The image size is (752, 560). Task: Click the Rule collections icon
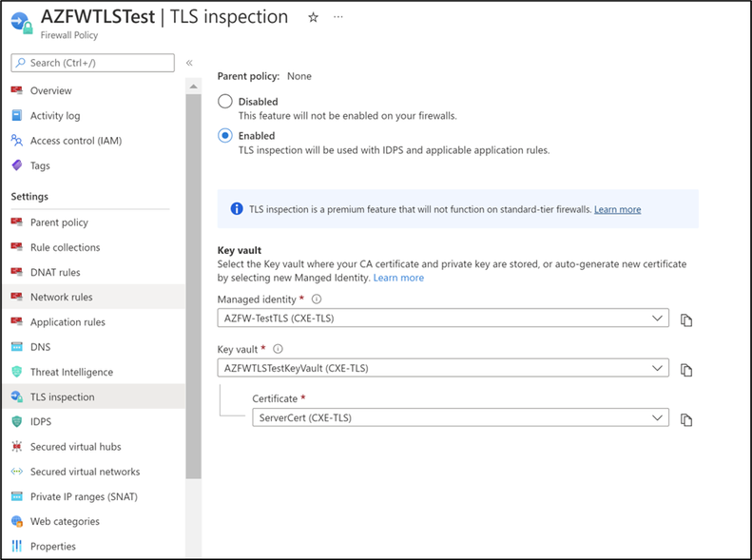click(x=17, y=247)
